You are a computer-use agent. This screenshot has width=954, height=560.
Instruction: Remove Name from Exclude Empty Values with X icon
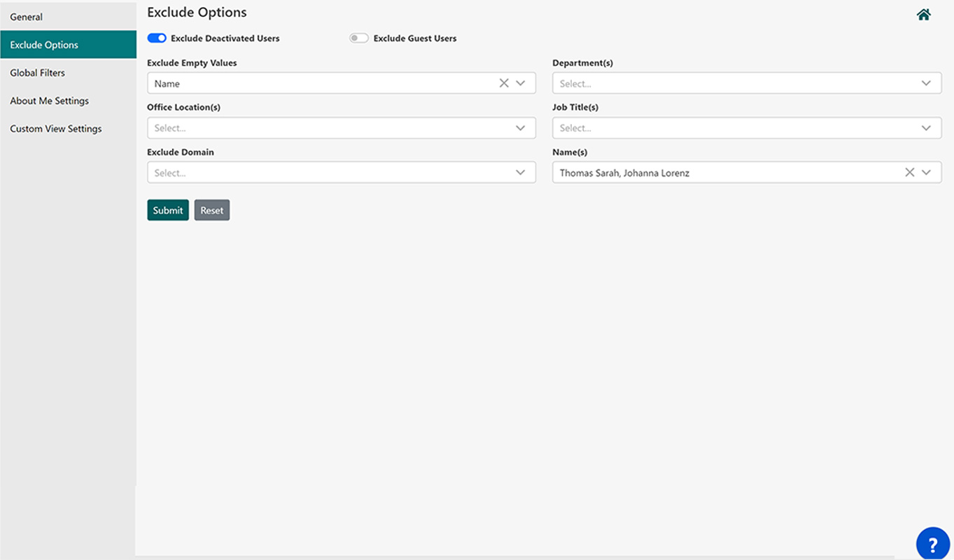pyautogui.click(x=503, y=83)
